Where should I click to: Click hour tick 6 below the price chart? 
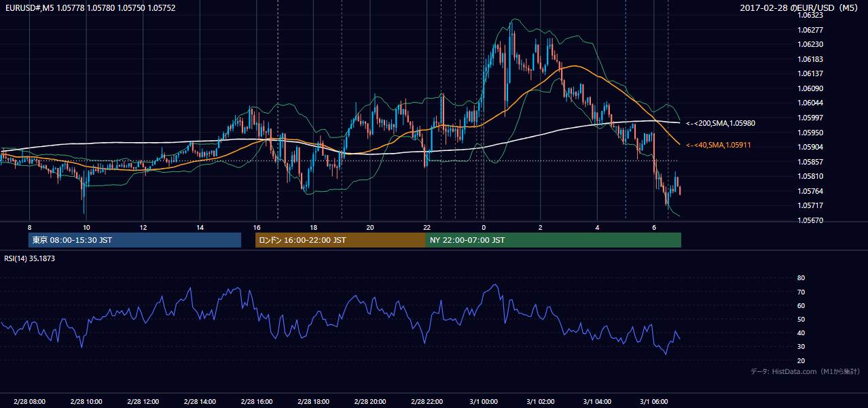tap(654, 227)
